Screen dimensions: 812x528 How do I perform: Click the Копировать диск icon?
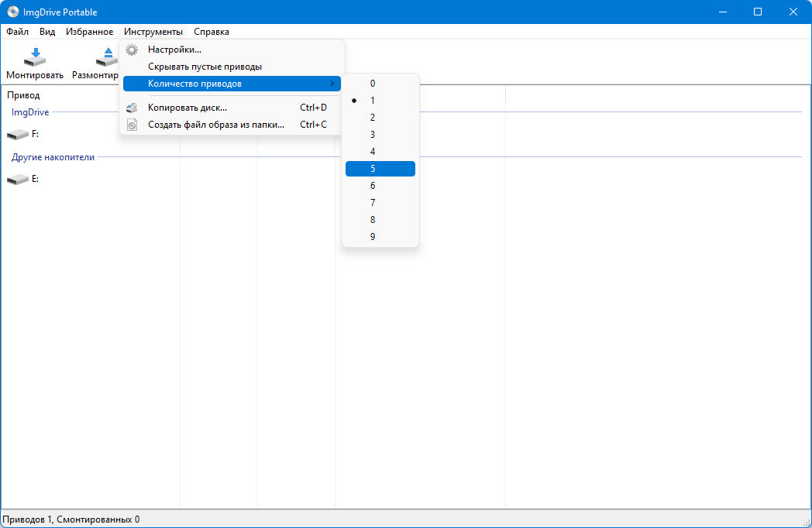click(x=132, y=108)
